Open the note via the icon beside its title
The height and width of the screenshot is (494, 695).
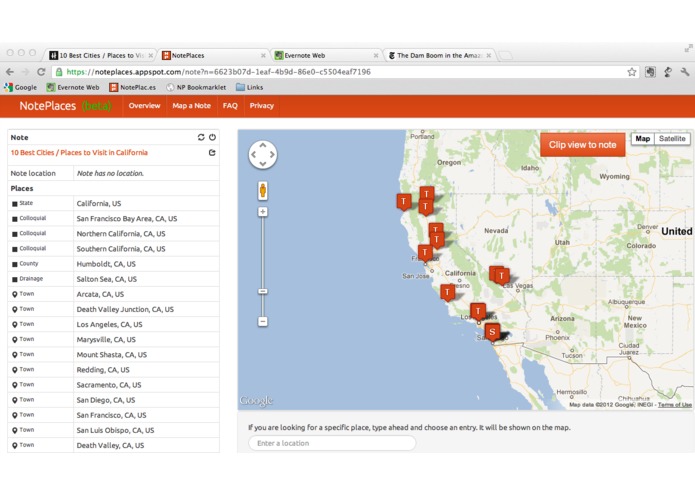click(212, 152)
